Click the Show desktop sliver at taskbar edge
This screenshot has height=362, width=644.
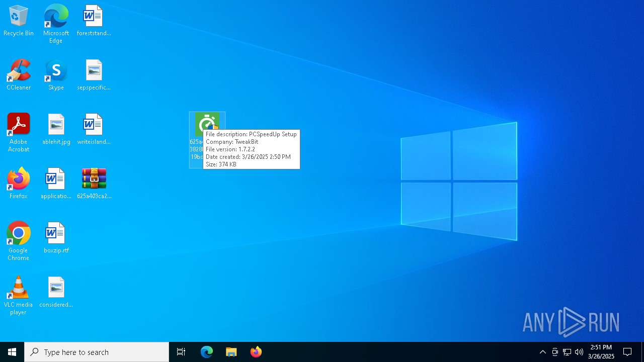coord(642,352)
